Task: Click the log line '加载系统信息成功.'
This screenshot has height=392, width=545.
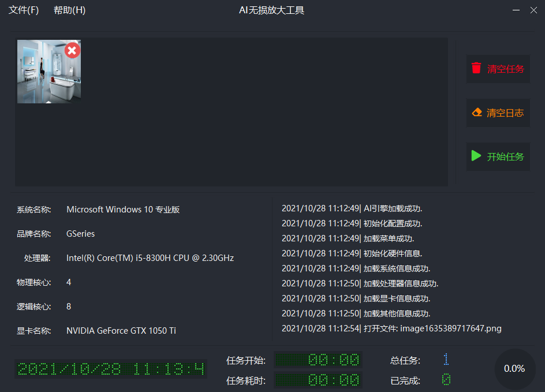Action: coord(356,268)
